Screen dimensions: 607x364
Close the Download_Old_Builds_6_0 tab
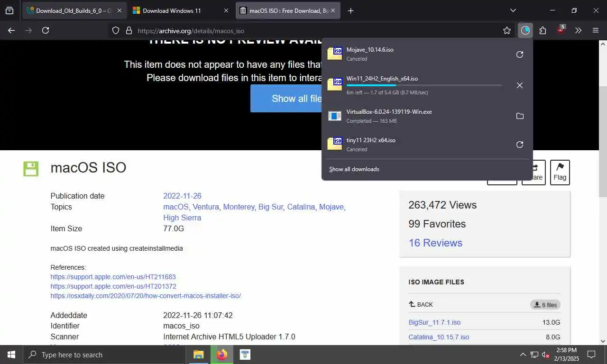(x=120, y=10)
